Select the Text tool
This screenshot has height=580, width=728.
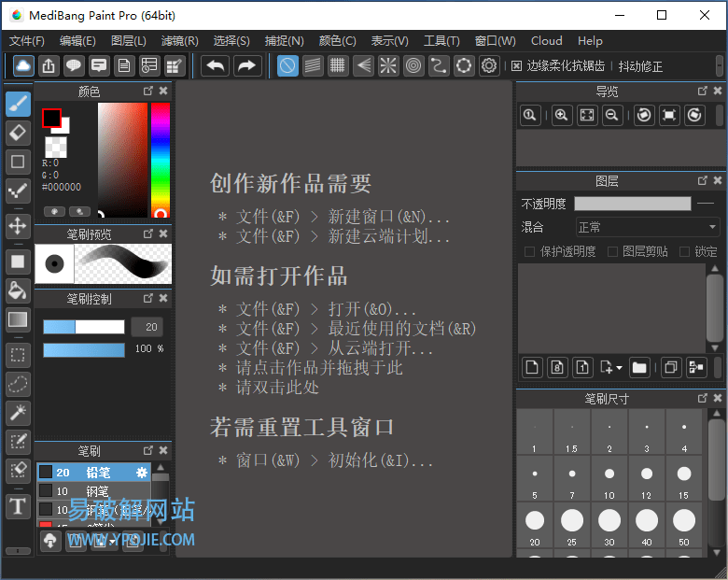tap(18, 505)
